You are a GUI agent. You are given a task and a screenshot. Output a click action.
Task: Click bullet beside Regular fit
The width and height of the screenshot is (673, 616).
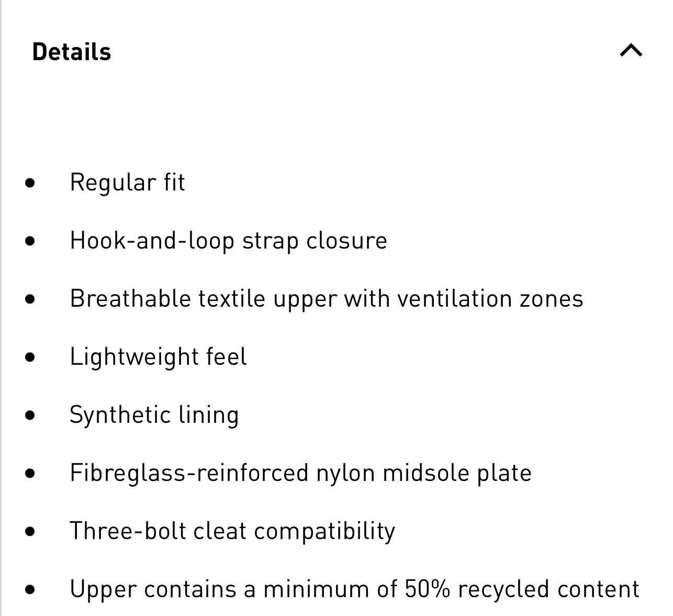30,183
